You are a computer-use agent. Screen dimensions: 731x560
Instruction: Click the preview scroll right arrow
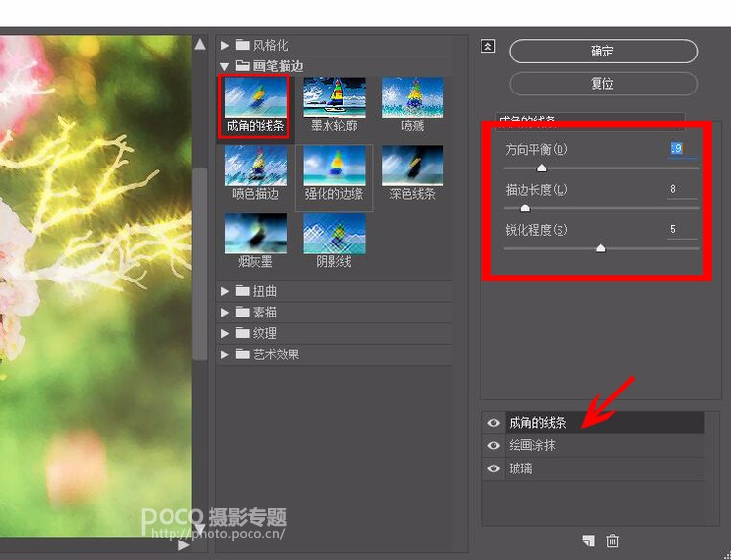click(184, 545)
